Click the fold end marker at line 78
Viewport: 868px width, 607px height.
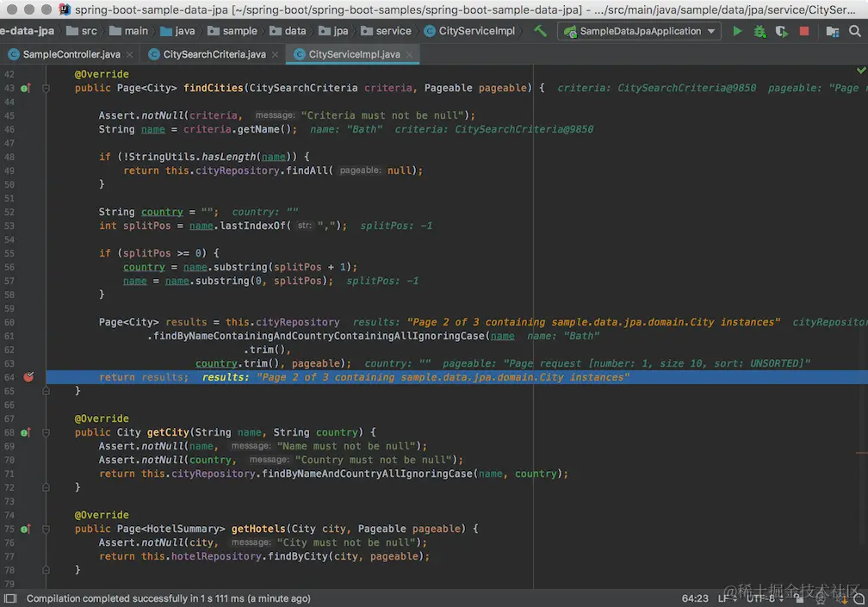click(x=46, y=570)
